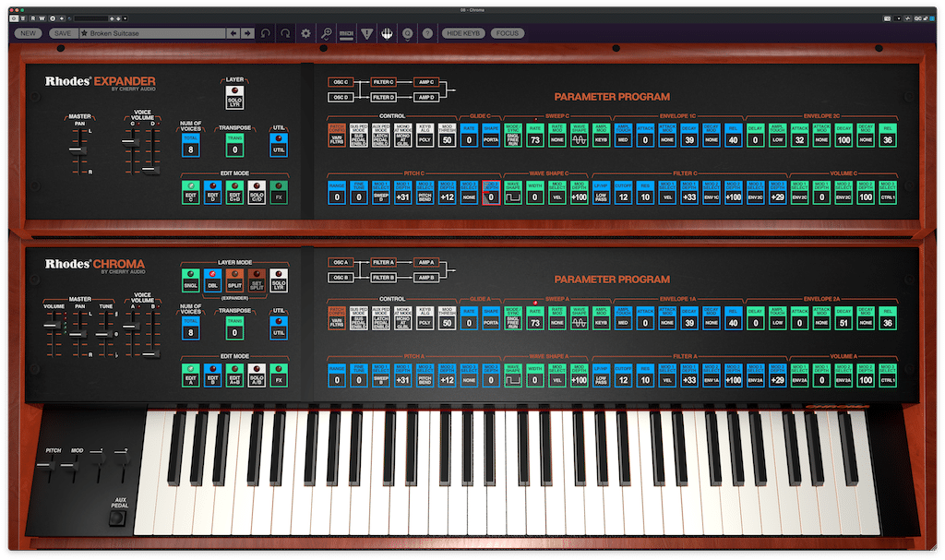
Task: Click the UTIL button on Chroma panel
Action: [279, 328]
